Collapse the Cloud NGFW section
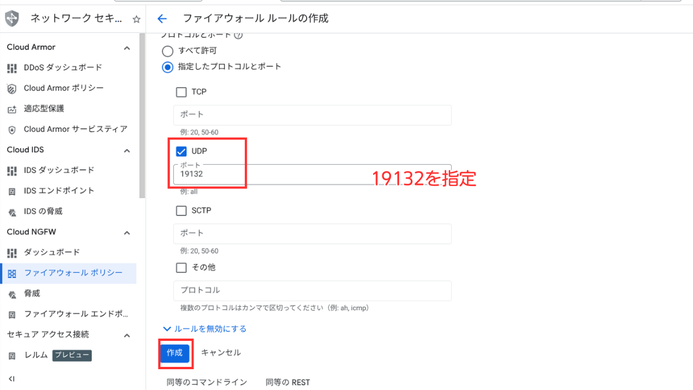The width and height of the screenshot is (693, 390). 127,233
